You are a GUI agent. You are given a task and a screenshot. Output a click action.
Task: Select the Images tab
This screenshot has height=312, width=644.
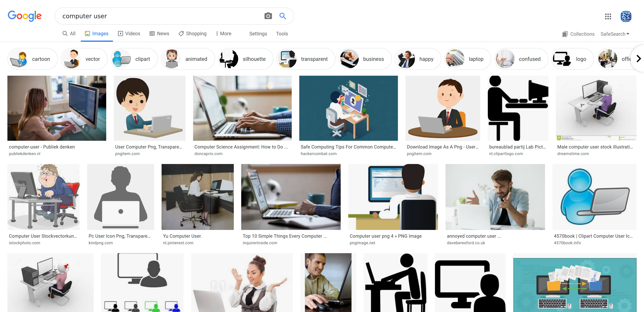point(100,33)
